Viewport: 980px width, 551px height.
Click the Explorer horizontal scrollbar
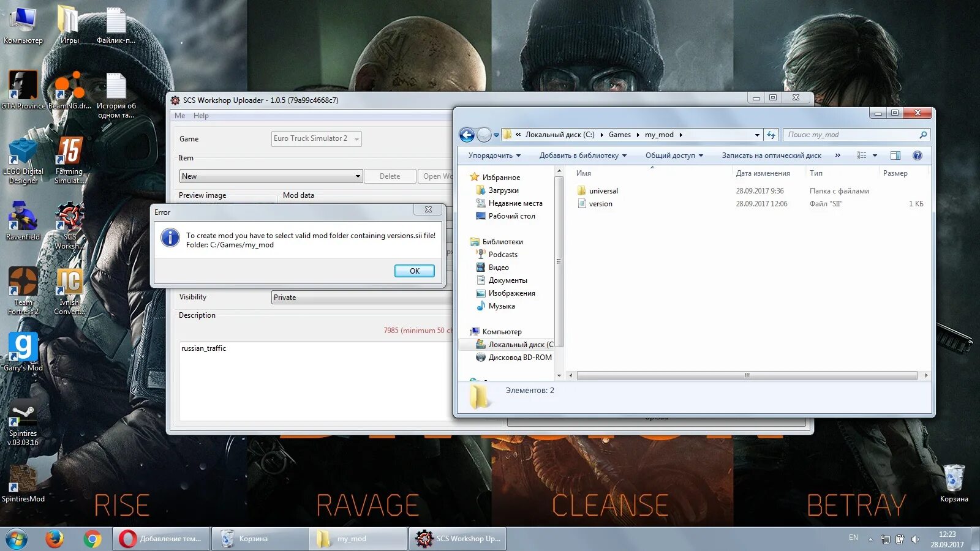click(747, 375)
